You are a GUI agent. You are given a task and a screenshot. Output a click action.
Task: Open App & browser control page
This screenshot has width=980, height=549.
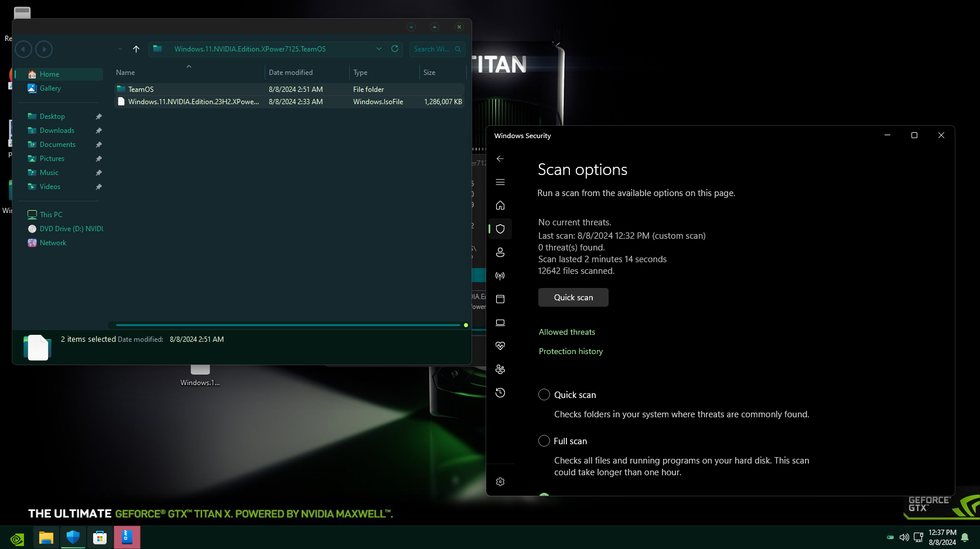pos(500,299)
